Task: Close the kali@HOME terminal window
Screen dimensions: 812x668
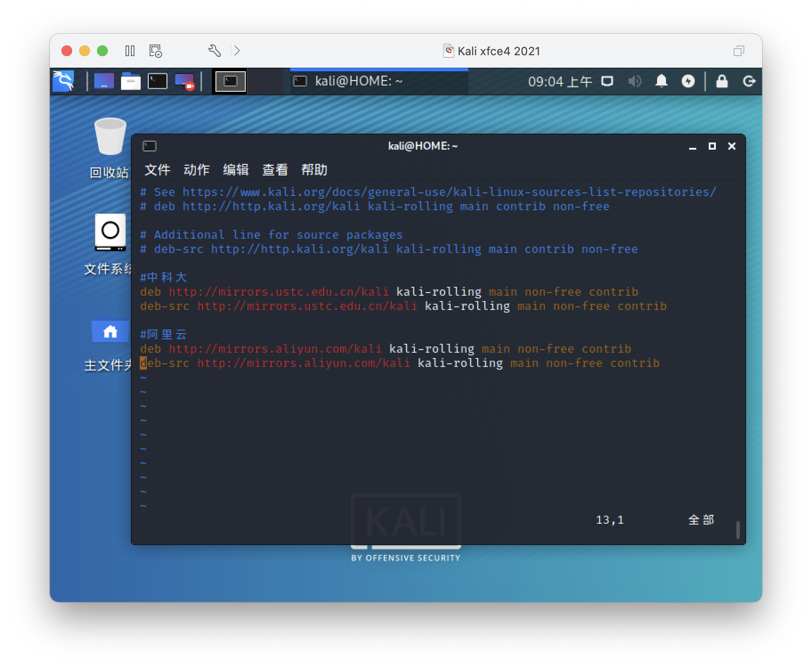Action: [732, 146]
